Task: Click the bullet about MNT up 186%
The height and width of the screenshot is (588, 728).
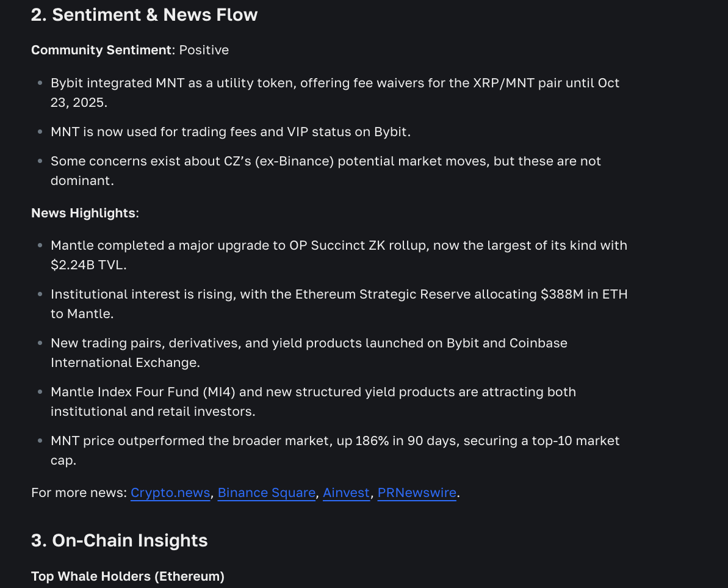Action: (x=334, y=441)
